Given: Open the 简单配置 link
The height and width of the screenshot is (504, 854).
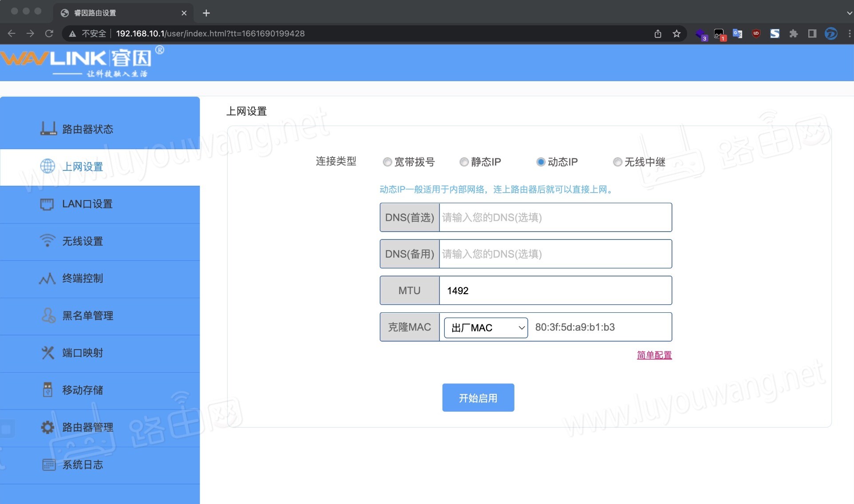Looking at the screenshot, I should coord(654,355).
